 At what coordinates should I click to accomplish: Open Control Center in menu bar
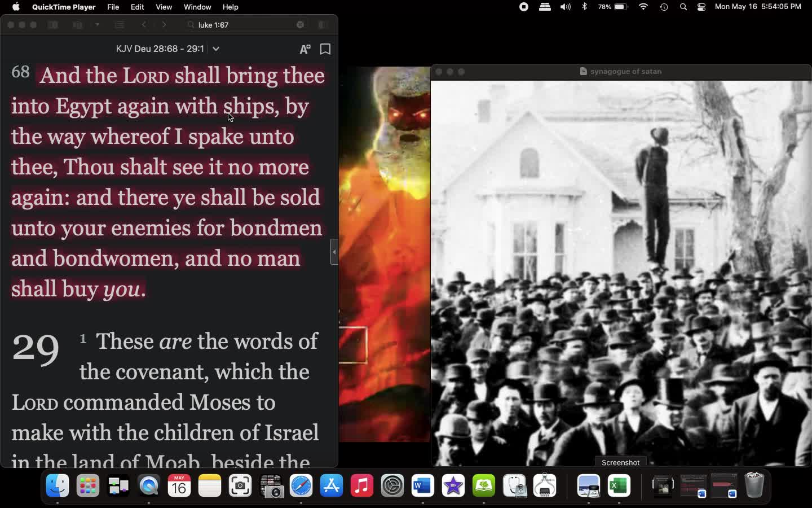point(701,7)
